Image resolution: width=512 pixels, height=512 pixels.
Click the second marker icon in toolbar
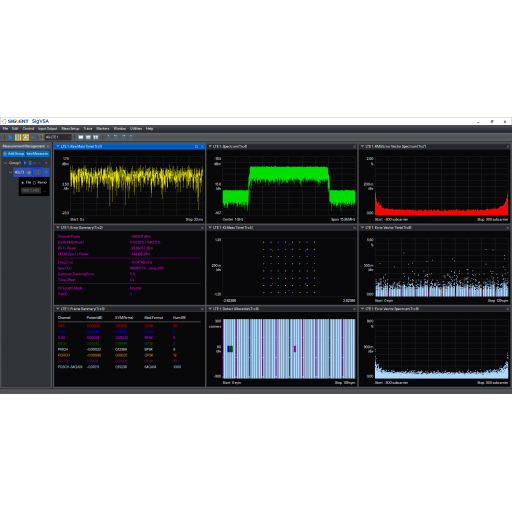116,137
